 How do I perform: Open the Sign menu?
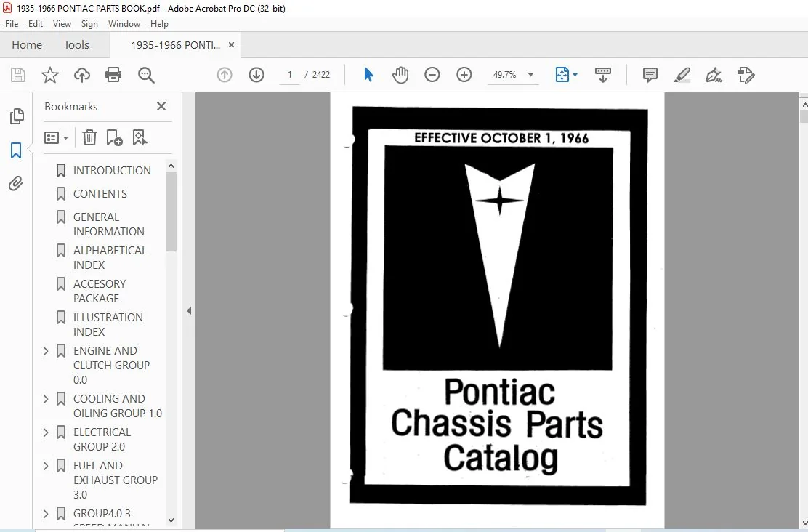point(89,24)
